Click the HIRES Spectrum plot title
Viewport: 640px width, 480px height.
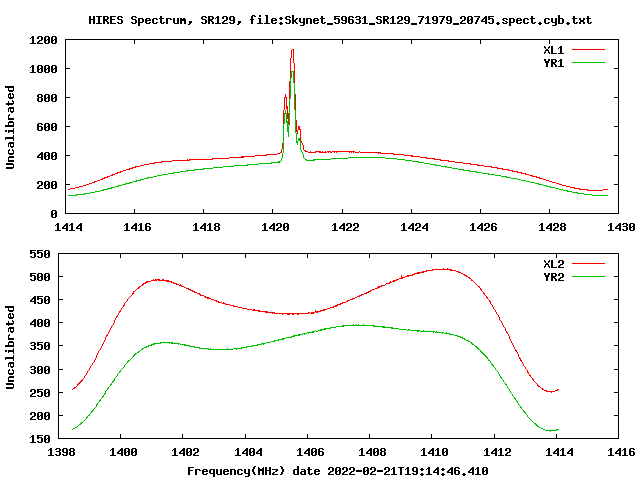(x=340, y=20)
